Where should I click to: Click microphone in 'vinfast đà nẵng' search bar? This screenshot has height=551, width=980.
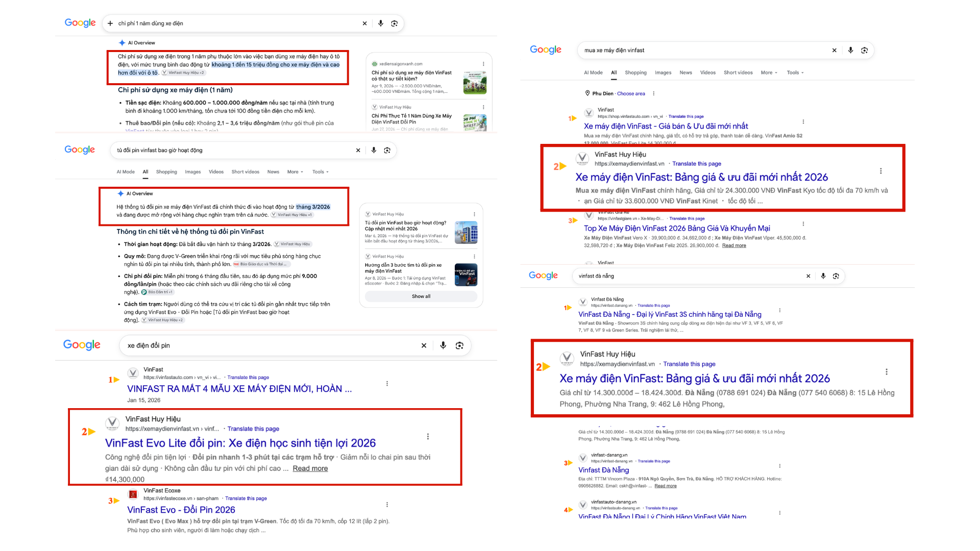click(823, 276)
